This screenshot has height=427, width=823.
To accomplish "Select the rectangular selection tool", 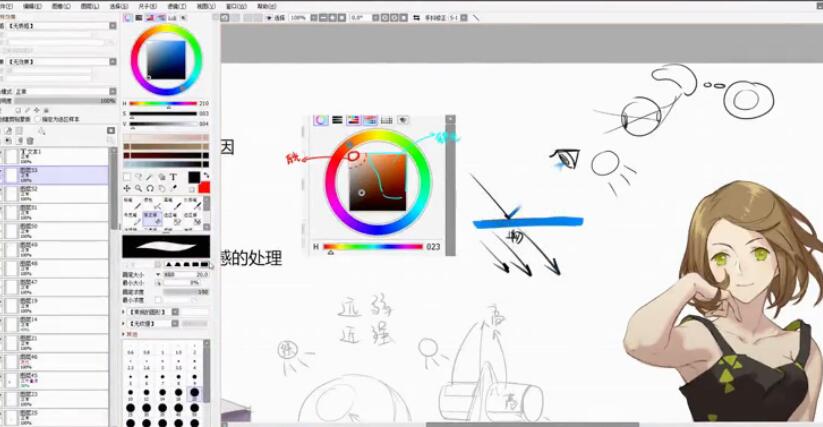I will pyautogui.click(x=127, y=177).
